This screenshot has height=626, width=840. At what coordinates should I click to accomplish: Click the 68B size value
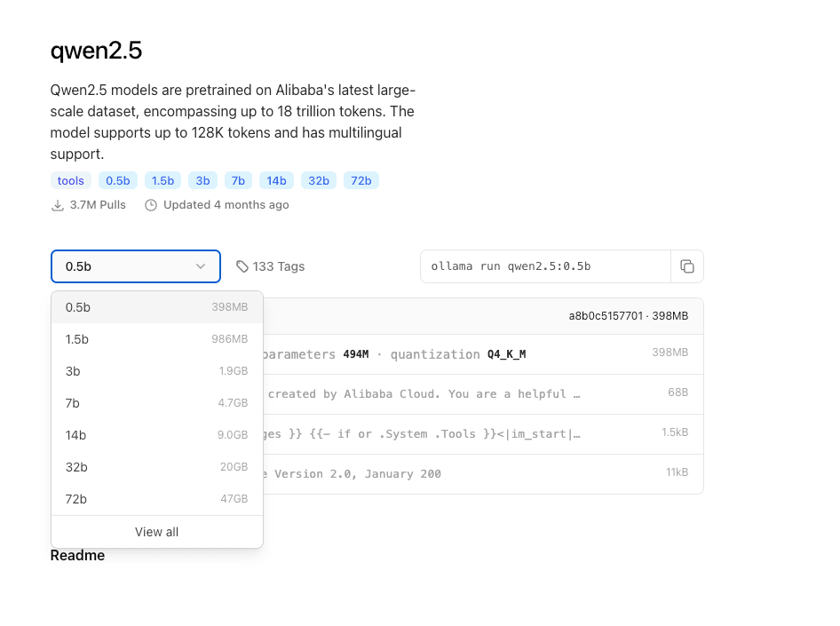click(x=678, y=392)
